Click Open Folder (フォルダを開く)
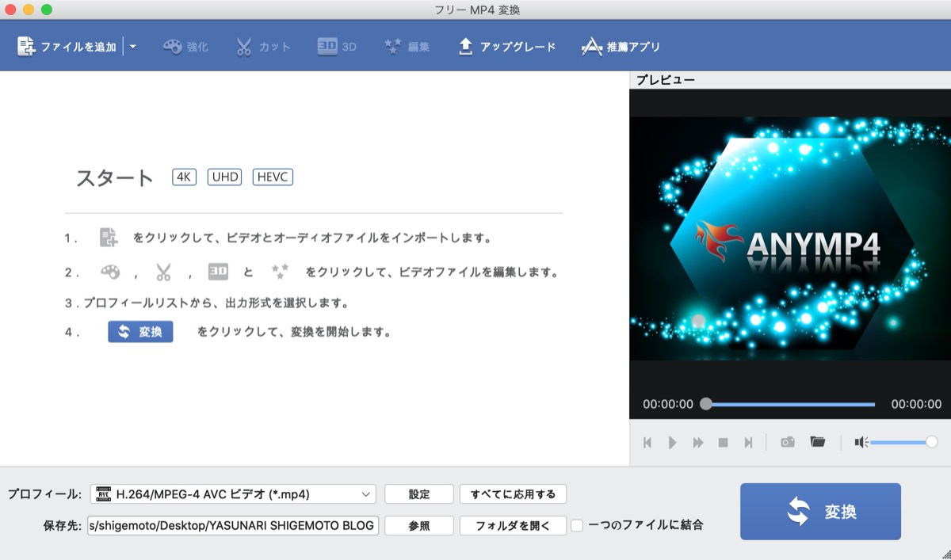This screenshot has height=560, width=951. [513, 526]
